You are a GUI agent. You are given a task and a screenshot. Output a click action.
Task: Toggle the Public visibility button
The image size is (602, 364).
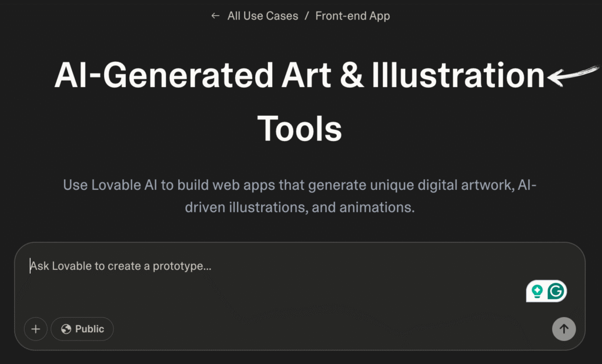[82, 329]
